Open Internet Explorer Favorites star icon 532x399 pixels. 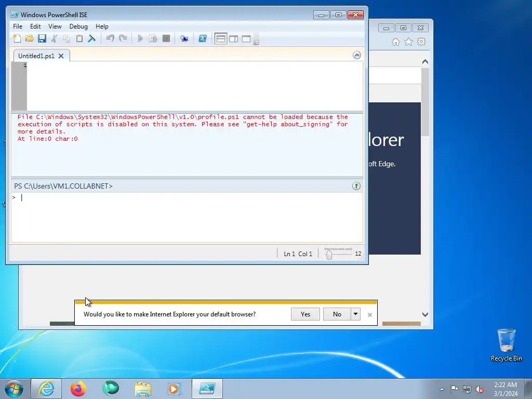(x=408, y=42)
